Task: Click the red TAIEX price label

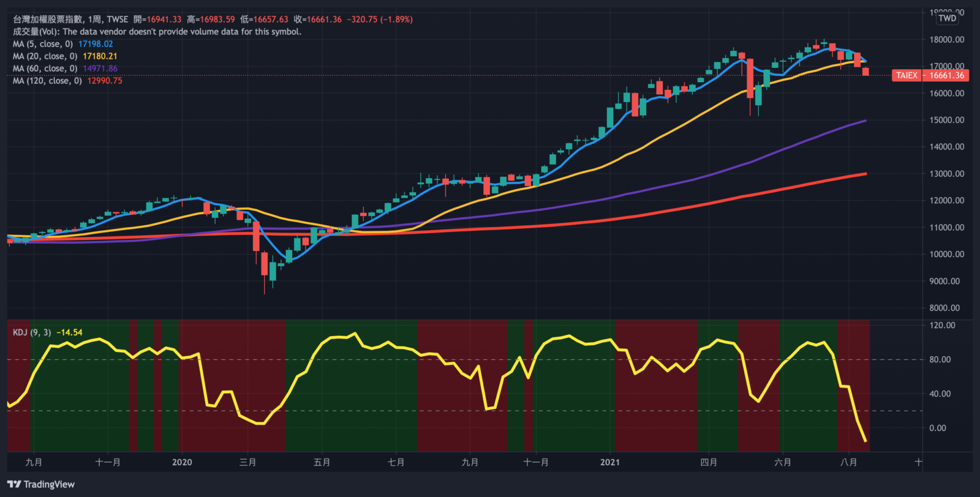Action: click(x=907, y=75)
